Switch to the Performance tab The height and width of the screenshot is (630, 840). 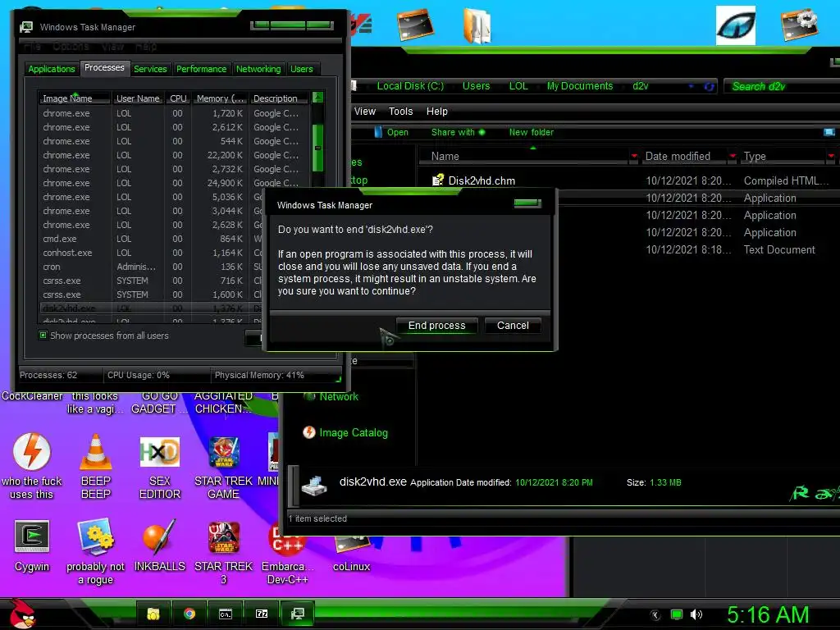202,69
